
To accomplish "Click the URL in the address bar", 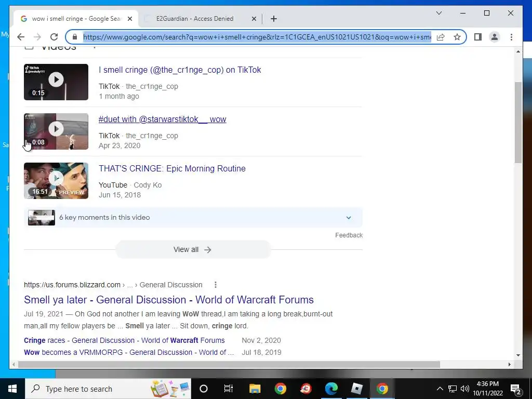I will [x=257, y=37].
